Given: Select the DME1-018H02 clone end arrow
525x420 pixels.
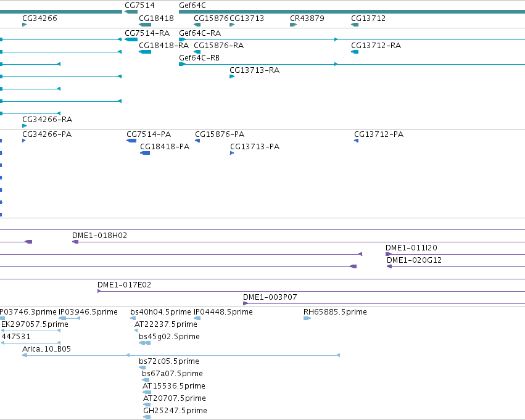Looking at the screenshot, I should [75, 242].
